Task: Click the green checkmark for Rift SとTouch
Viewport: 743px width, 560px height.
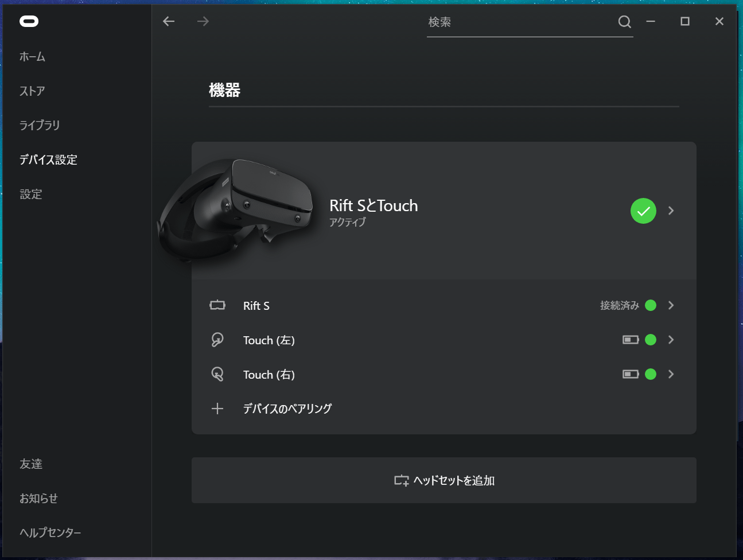Action: tap(643, 211)
